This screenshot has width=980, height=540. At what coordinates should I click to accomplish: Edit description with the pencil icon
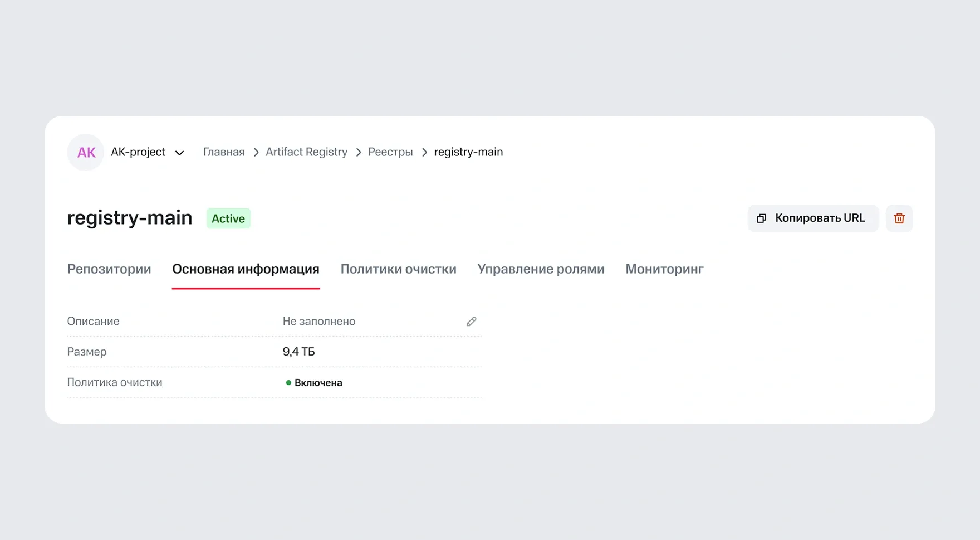(472, 322)
